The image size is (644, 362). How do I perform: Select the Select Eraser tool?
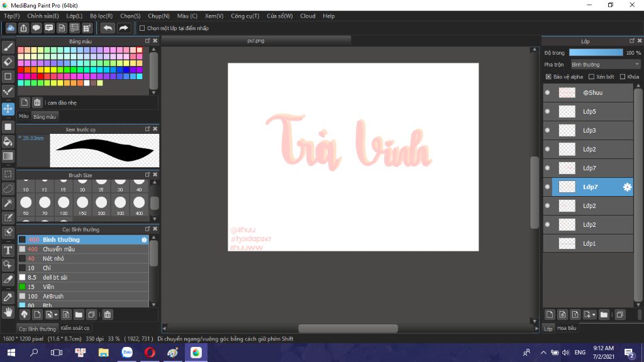tap(8, 231)
